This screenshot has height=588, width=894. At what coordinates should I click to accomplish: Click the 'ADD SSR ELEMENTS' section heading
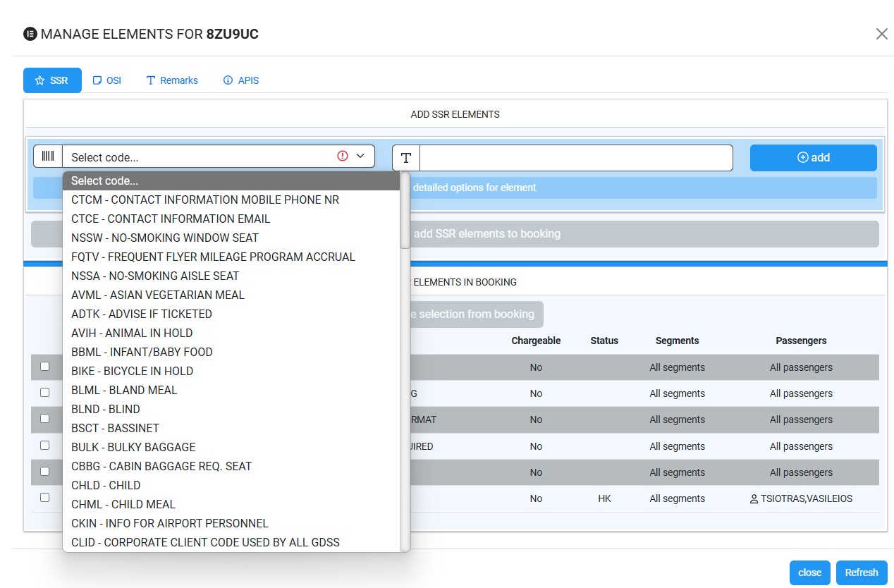(455, 114)
